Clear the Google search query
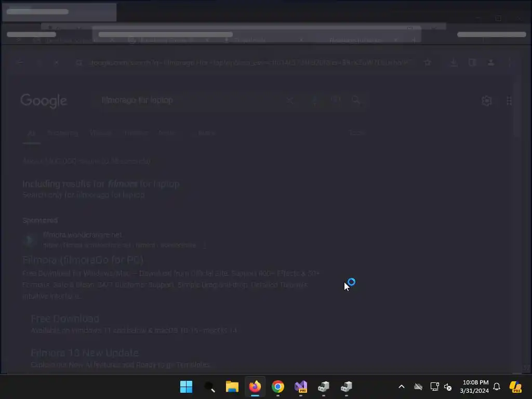 (x=290, y=100)
